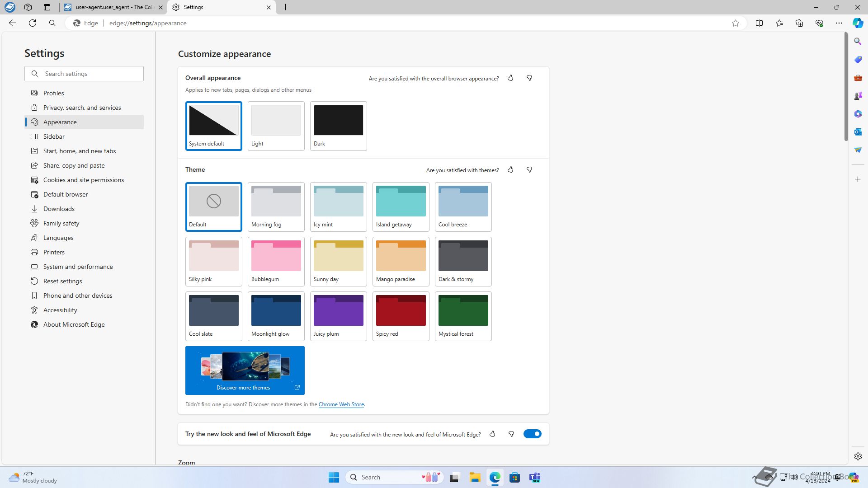
Task: Click the plus to customize sidebar
Action: (858, 179)
